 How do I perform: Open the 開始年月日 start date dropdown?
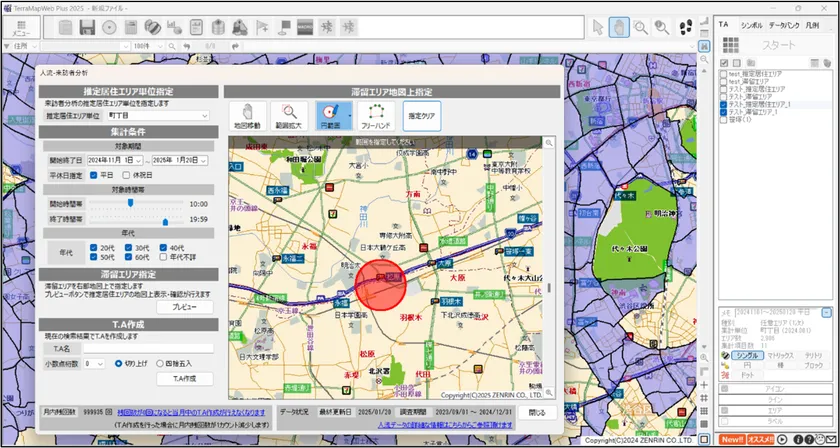[x=138, y=160]
